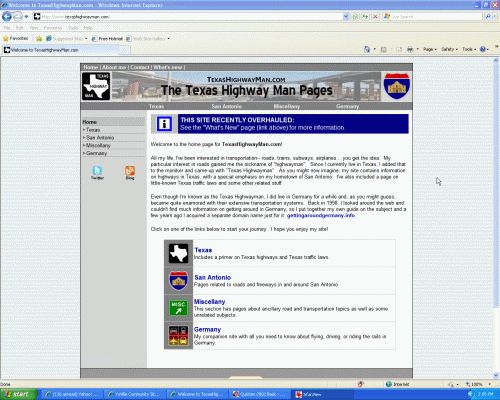
Task: Select Germany in the left sidebar
Action: [x=113, y=153]
